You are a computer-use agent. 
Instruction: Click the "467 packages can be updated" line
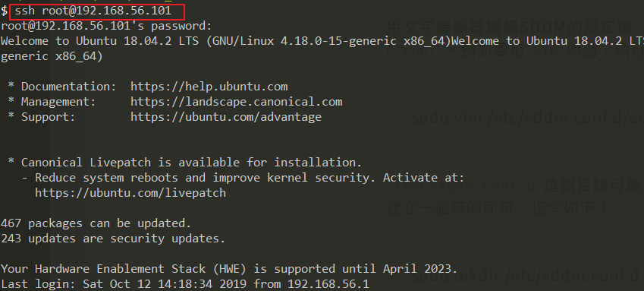[96, 223]
